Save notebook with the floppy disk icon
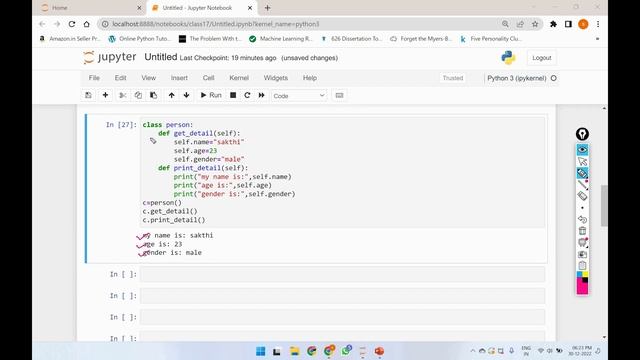The image size is (640, 360). [x=88, y=95]
